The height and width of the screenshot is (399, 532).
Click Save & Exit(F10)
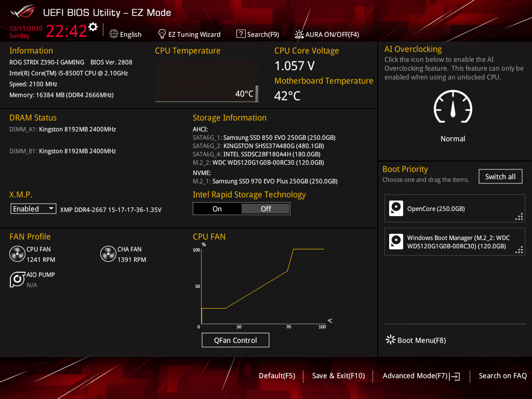coord(338,376)
